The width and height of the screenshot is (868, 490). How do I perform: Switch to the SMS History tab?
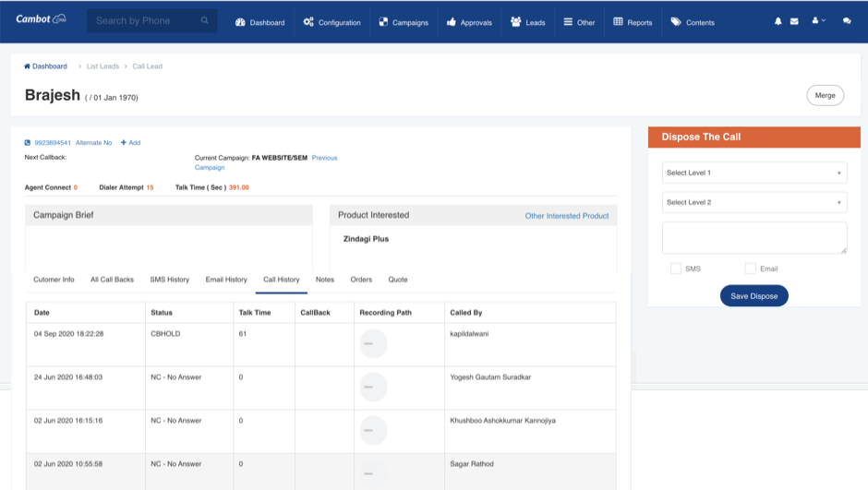tap(169, 280)
